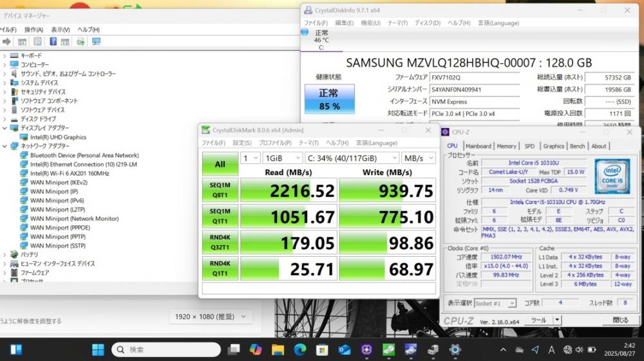Open the test count '1' dropdown in CrystalDiskMark
The image size is (644, 361).
(250, 158)
